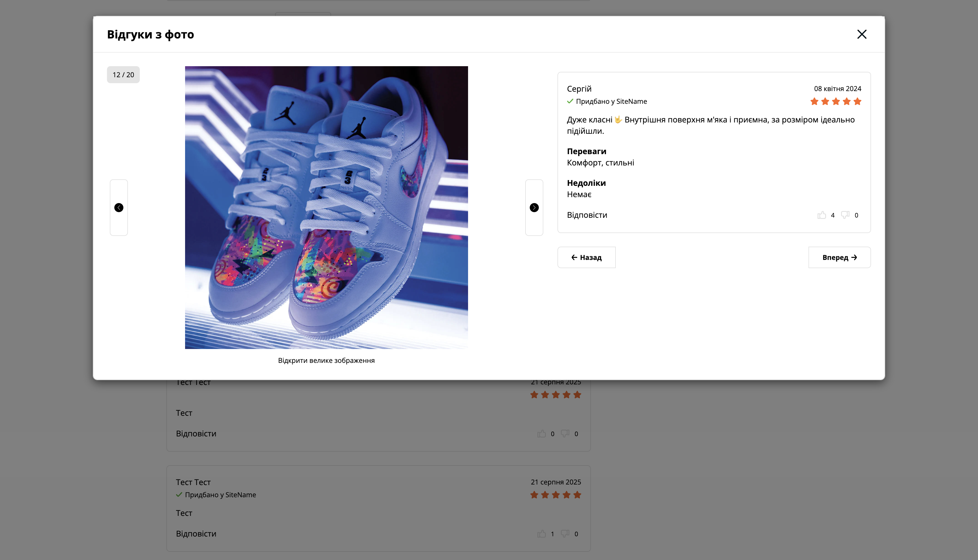Screen dimensions: 978x560
Task: Thumbs up the first Тест review
Action: [541, 434]
